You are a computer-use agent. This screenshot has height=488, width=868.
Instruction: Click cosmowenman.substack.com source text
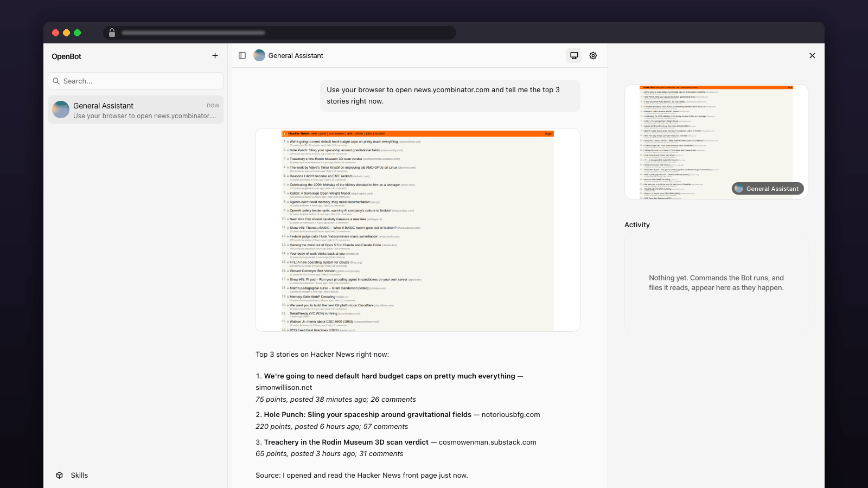pos(488,442)
